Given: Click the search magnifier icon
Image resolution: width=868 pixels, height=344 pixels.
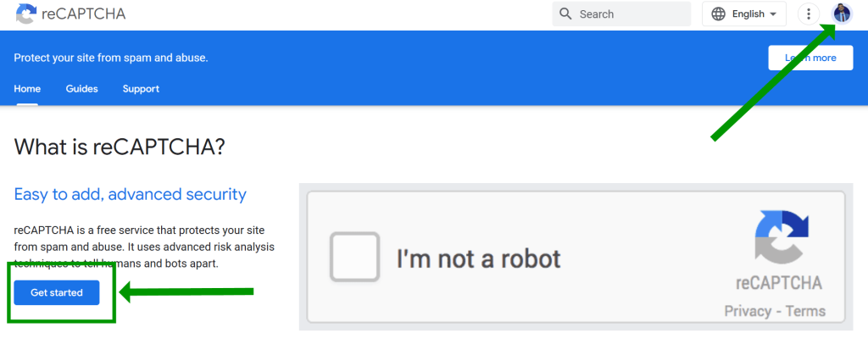Looking at the screenshot, I should click(x=565, y=14).
